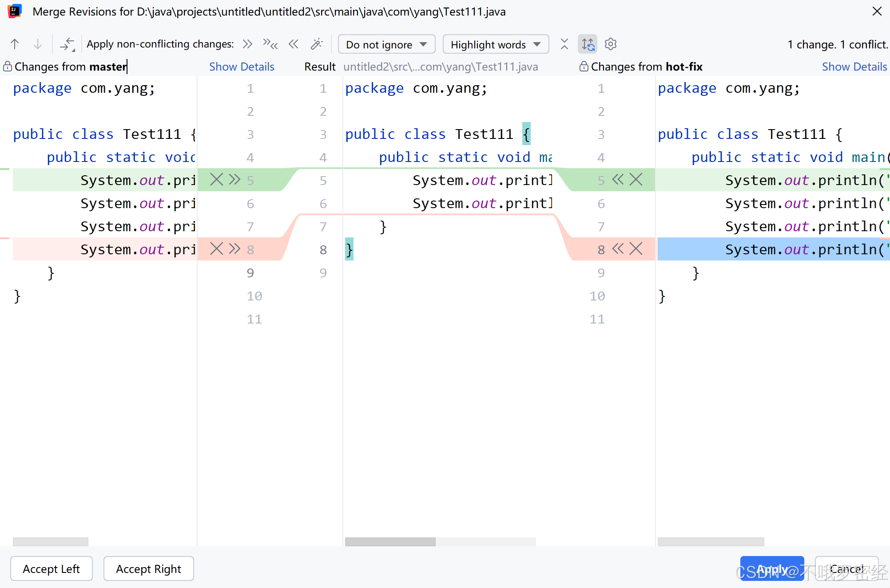Accept left conflict change at line 8
This screenshot has width=890, height=588.
pos(234,249)
